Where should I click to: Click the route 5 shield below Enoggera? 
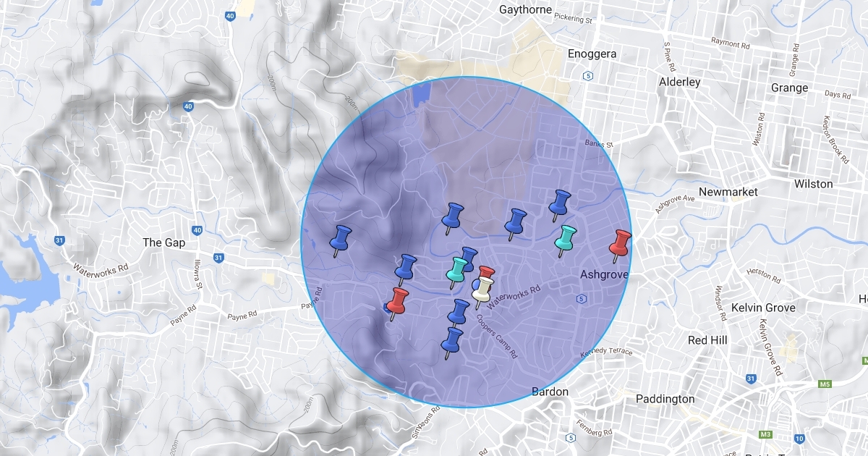pos(588,75)
